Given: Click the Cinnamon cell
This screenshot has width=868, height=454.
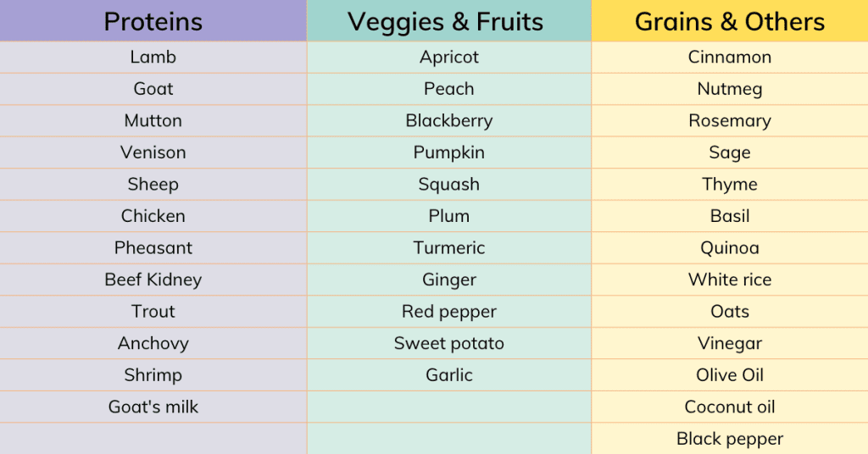Looking at the screenshot, I should click(x=730, y=57).
